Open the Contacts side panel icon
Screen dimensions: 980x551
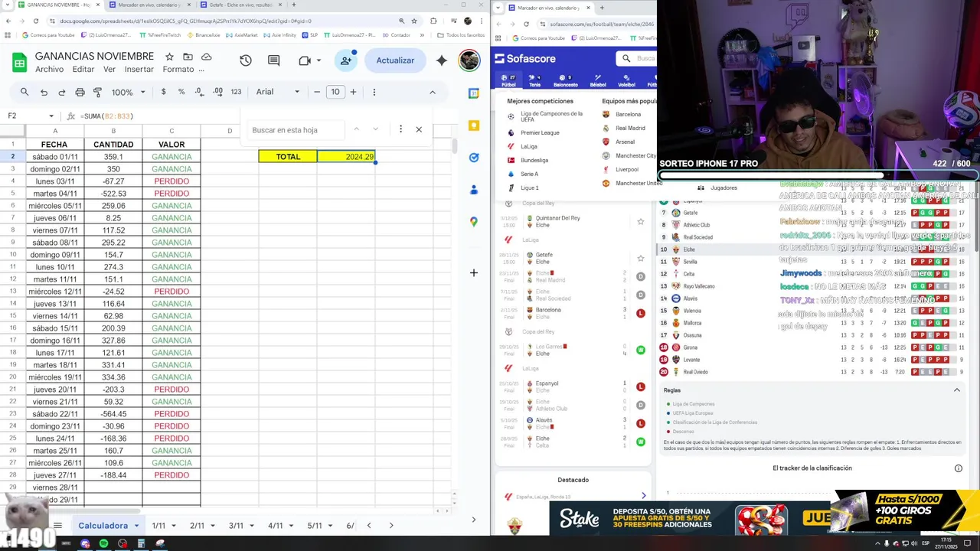(474, 190)
